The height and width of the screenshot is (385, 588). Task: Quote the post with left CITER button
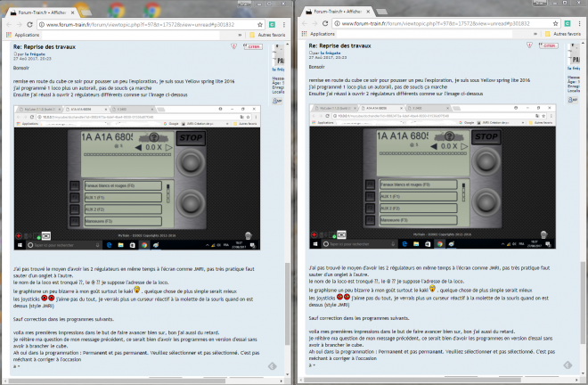point(253,46)
